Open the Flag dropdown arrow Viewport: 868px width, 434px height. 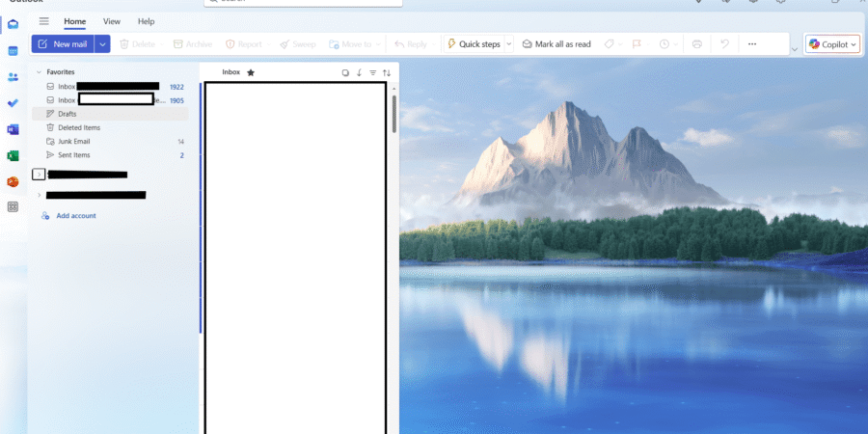coord(648,44)
